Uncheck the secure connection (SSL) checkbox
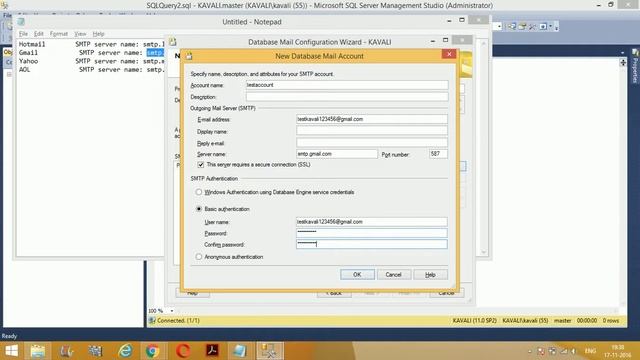Viewport: 640px width, 360px height. tap(201, 164)
